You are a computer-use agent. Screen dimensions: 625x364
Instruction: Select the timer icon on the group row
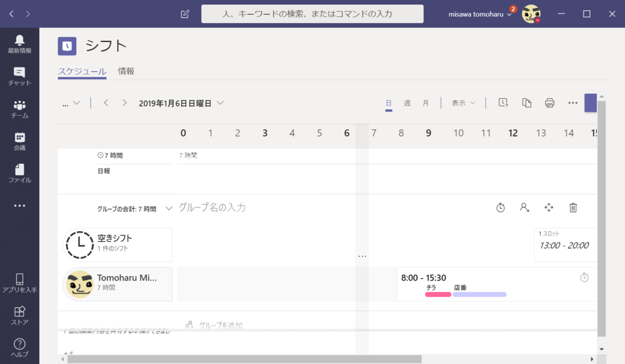pyautogui.click(x=500, y=207)
